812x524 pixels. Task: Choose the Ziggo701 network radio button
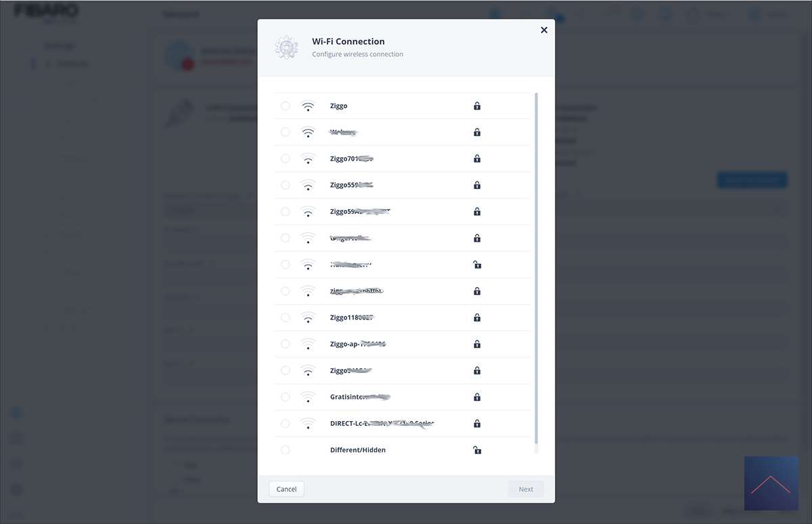286,159
